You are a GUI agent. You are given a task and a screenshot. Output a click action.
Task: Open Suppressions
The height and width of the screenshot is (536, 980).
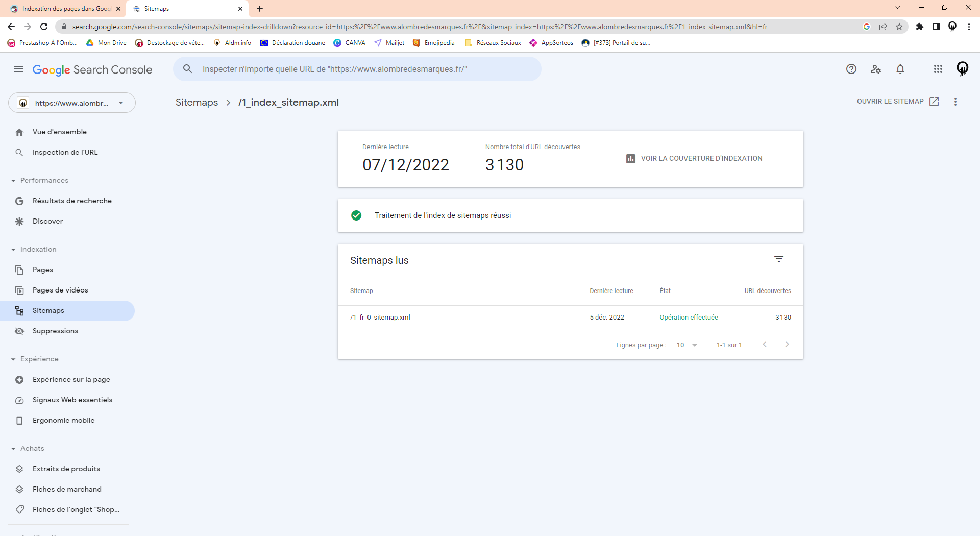pos(67,331)
